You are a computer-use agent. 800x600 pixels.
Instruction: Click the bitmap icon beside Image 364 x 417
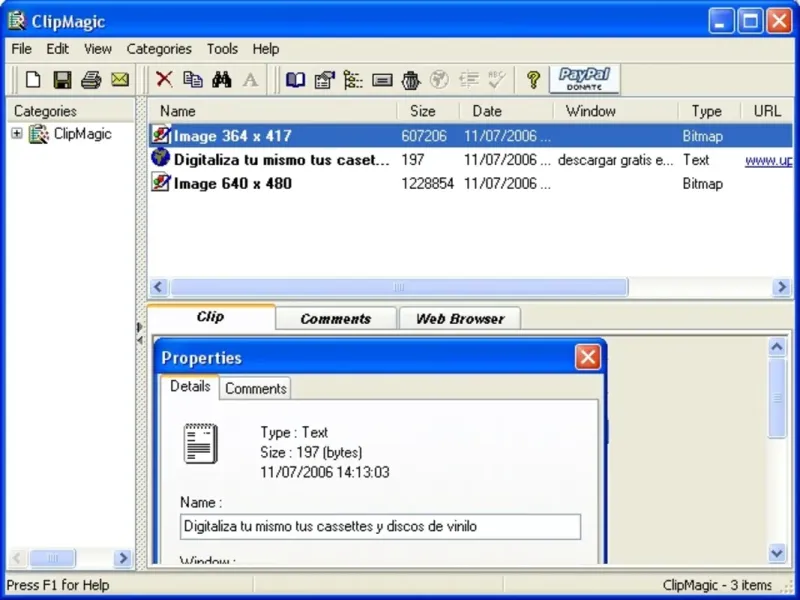[x=161, y=135]
